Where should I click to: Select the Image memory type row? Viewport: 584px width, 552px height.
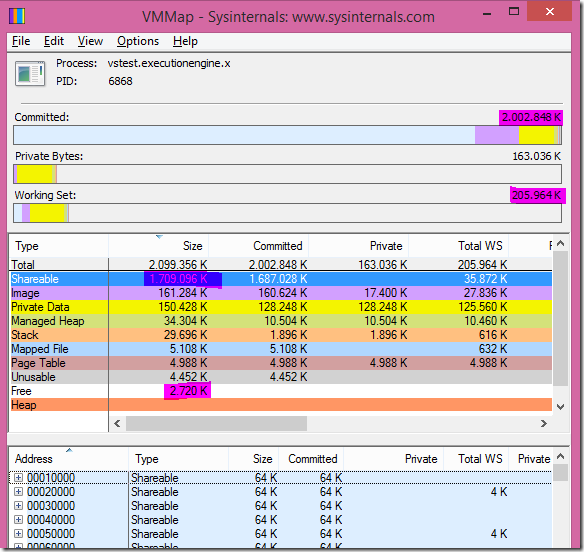click(281, 293)
